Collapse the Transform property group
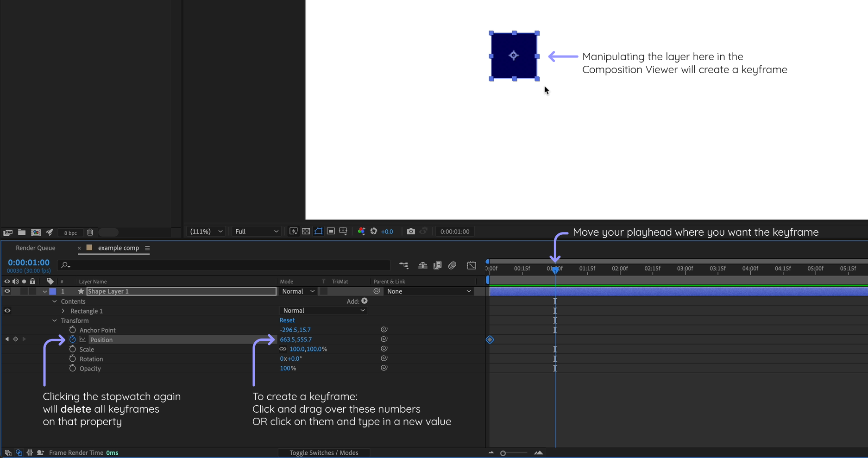Screen dimensions: 868x458 (54, 320)
